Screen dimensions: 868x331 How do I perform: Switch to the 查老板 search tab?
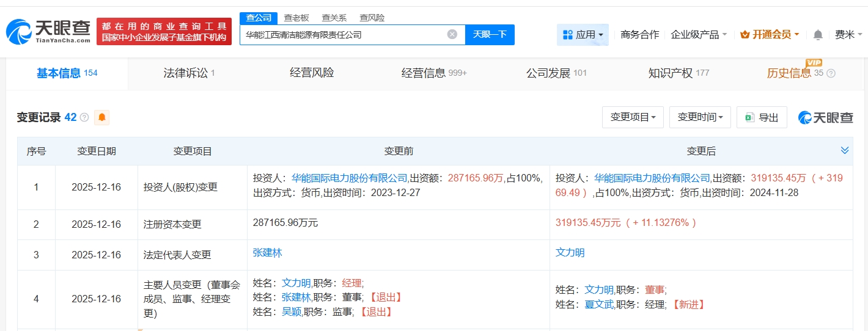[x=296, y=18]
